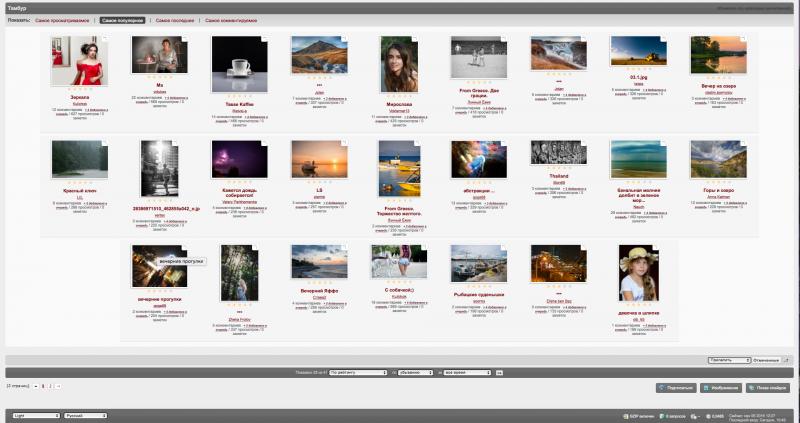800x423 pixels.
Task: Tick the selection box on the Вечерний Яффо photo
Action: click(344, 247)
